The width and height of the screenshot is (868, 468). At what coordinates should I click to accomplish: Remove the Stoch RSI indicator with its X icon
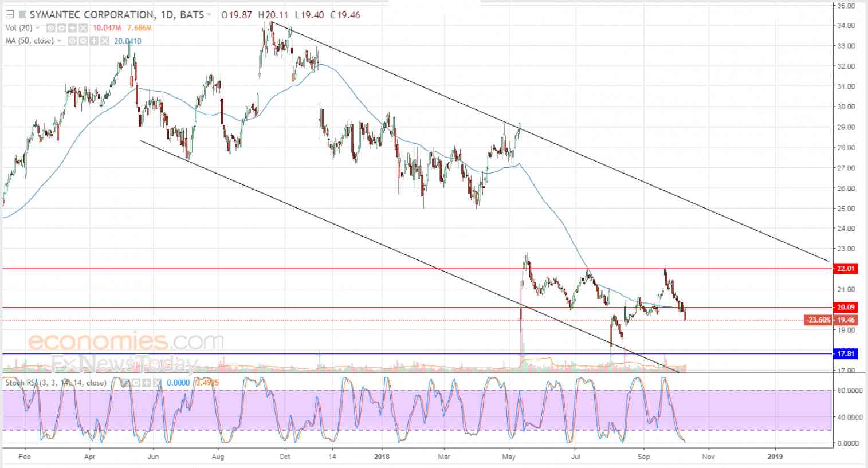(x=156, y=383)
